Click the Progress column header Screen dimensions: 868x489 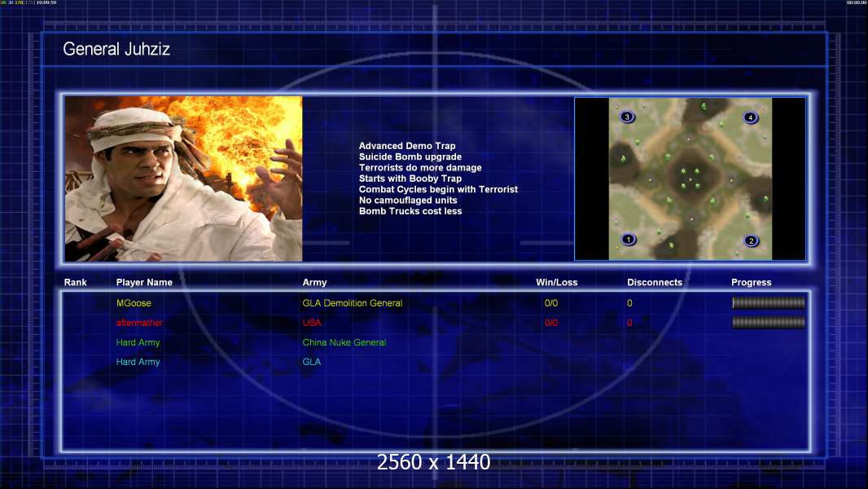752,283
